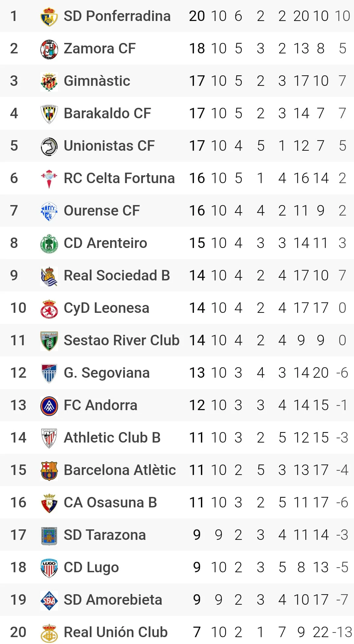Open the CA Osasuna B team page
Viewport: 354px width, 644px height.
click(x=110, y=502)
